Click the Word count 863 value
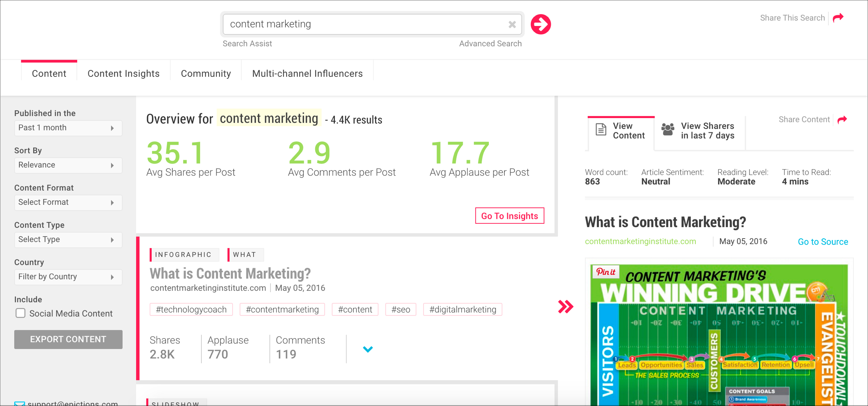 click(592, 182)
